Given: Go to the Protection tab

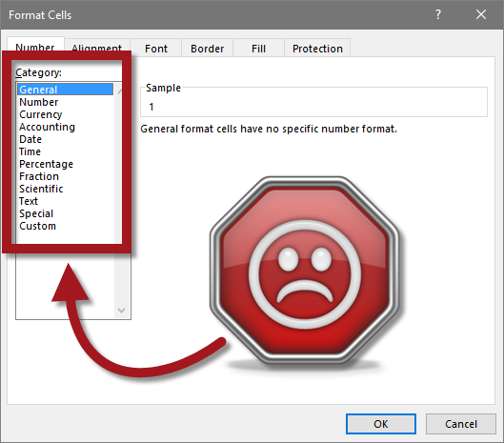Looking at the screenshot, I should [317, 49].
